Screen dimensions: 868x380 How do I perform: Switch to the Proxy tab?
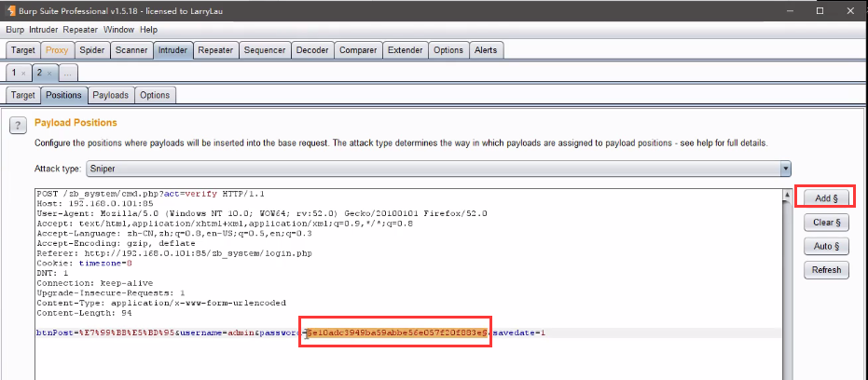click(57, 49)
